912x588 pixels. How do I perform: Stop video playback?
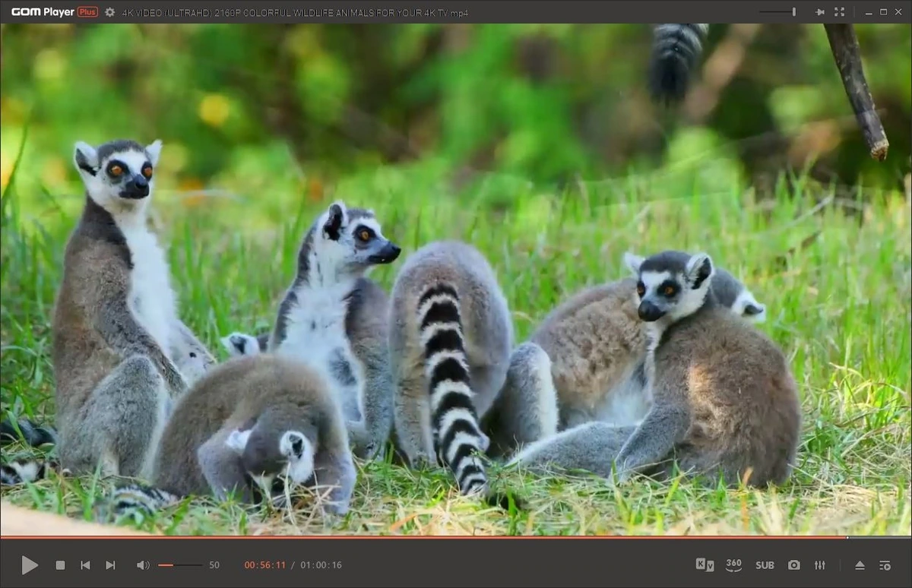point(60,565)
